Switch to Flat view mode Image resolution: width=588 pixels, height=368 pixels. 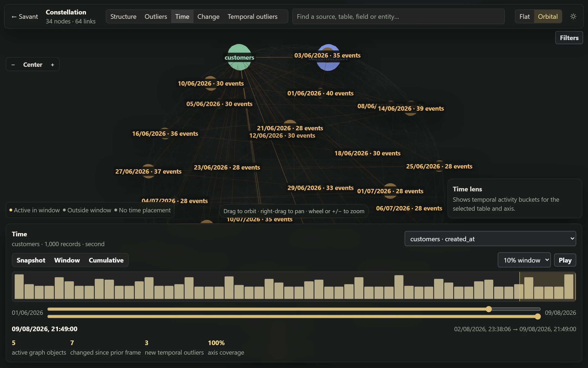525,17
